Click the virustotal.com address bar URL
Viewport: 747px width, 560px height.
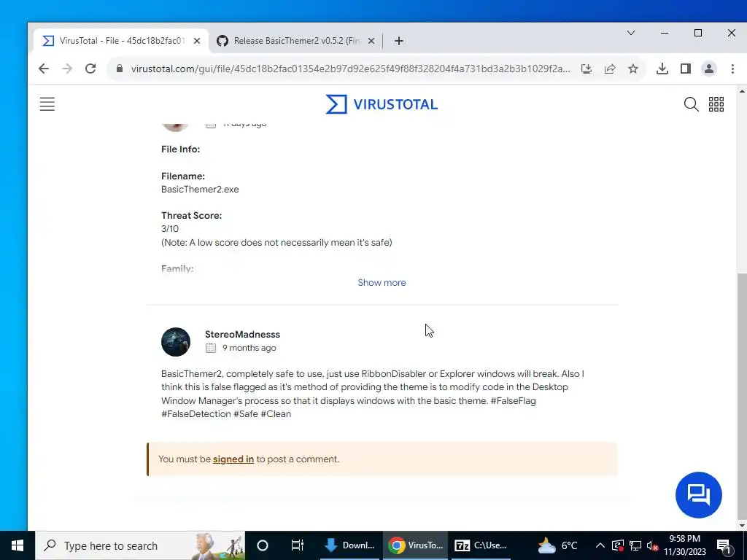pyautogui.click(x=351, y=69)
